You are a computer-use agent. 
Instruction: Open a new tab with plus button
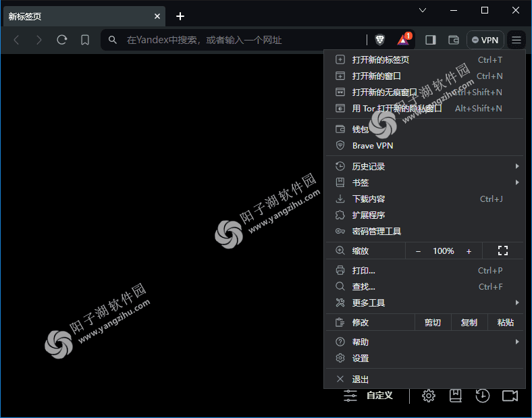point(180,16)
